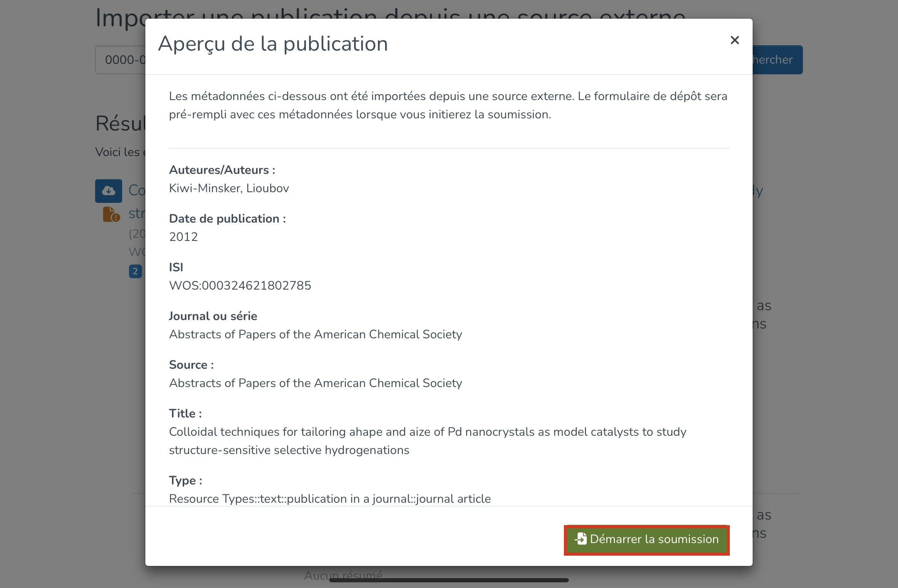
Task: Tap the home indicator bar at the bottom
Action: (449, 580)
